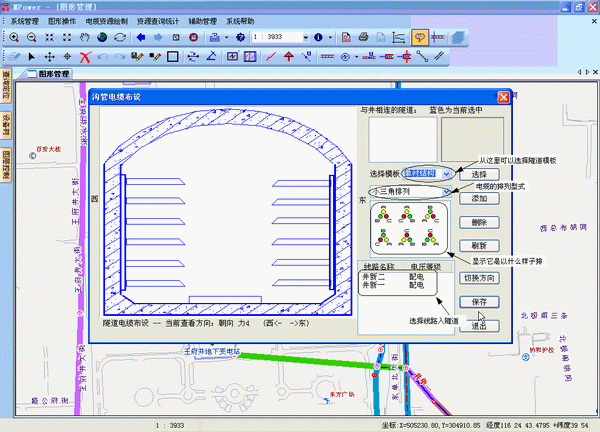Open the 小三角排列 arrangement dropdown
The width and height of the screenshot is (600, 432).
pyautogui.click(x=446, y=191)
